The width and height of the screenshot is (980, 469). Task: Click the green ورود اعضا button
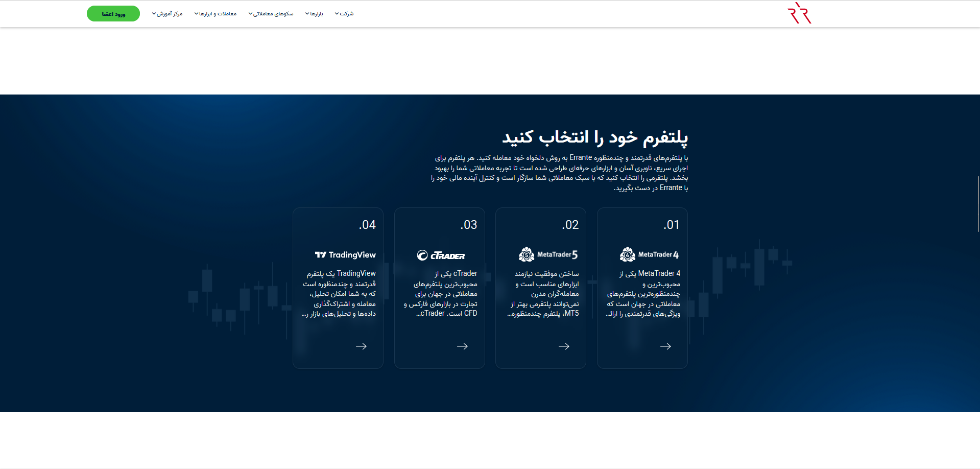113,14
